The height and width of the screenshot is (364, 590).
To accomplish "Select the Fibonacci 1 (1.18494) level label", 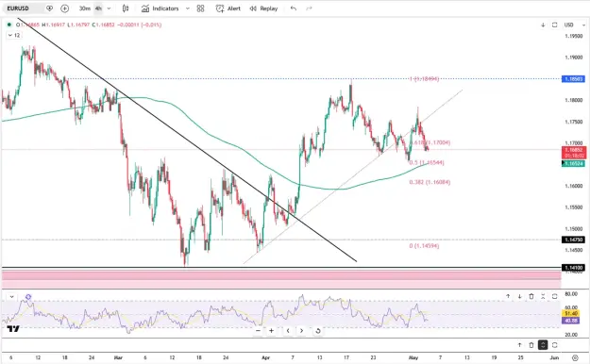I will [424, 79].
